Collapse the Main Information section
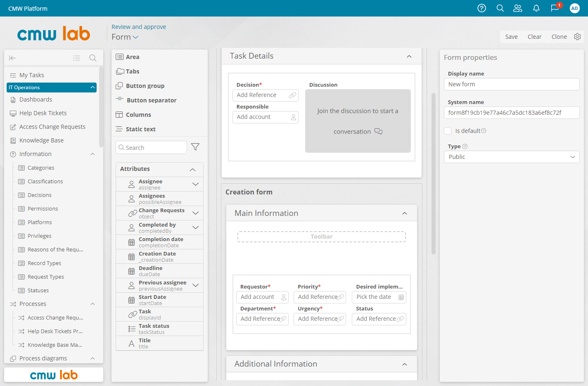Viewport: 588px width, 386px height. point(404,213)
